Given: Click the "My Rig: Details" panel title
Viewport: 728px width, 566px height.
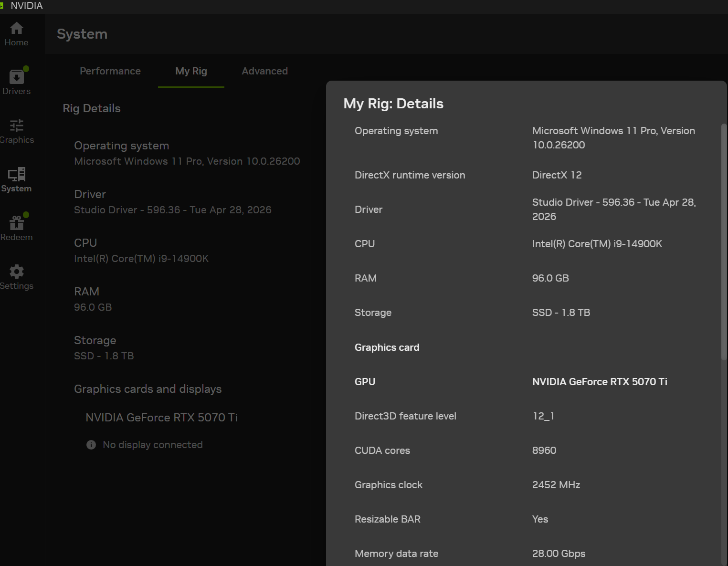Looking at the screenshot, I should (393, 104).
